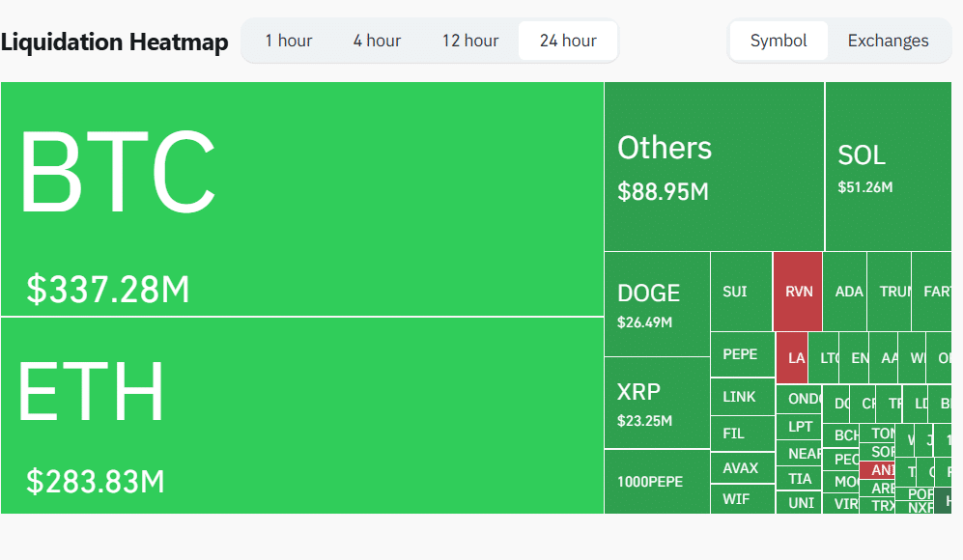Click the DOGE $26.49M tile
The width and height of the screenshot is (963, 560).
coord(657,304)
